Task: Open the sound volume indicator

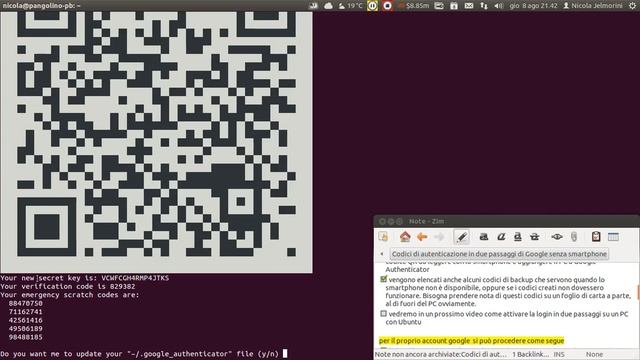Action: [498, 6]
